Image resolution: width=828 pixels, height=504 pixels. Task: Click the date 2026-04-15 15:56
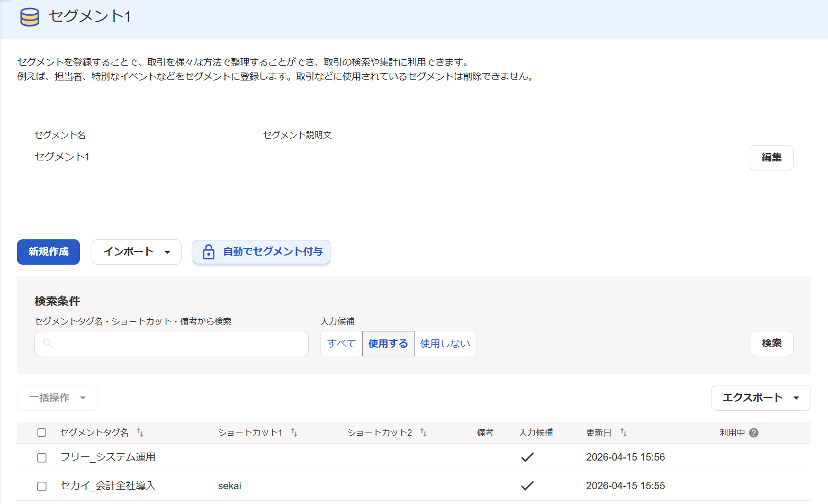[x=626, y=457]
